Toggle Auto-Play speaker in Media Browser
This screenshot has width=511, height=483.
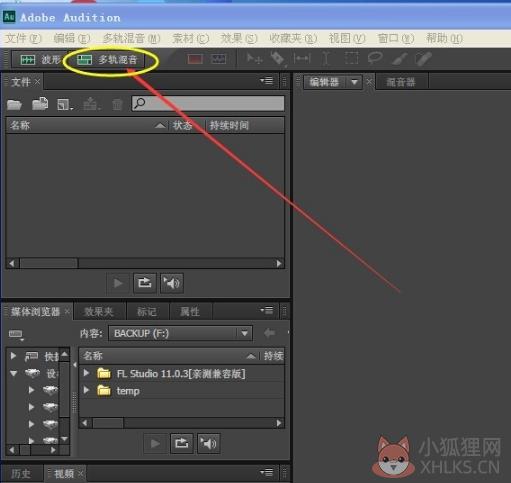[209, 444]
